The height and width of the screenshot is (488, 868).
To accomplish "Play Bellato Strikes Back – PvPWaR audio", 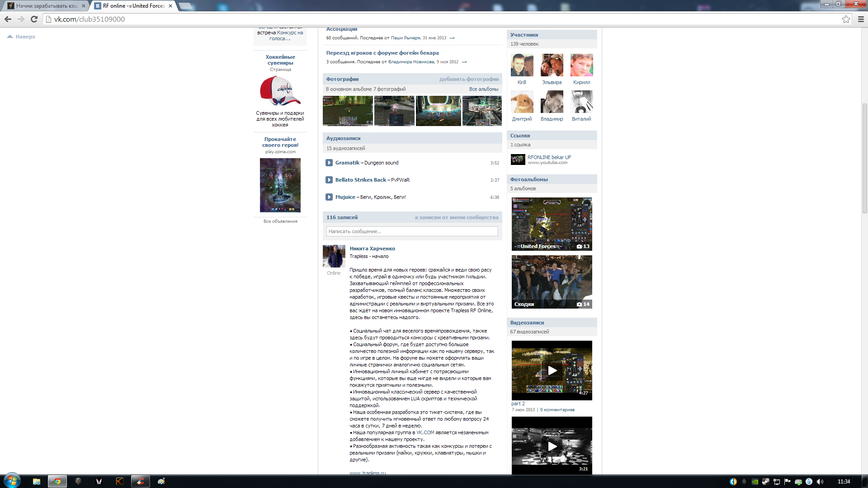I will [329, 180].
